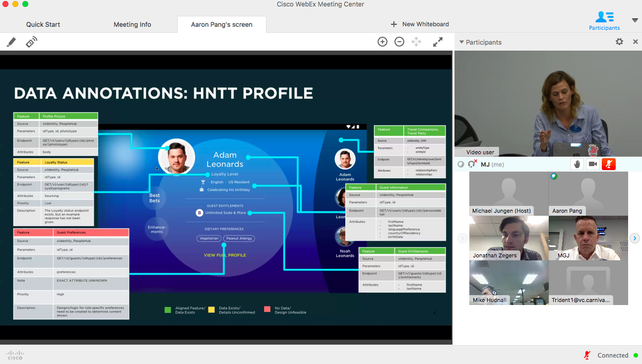Show next page of video thumbnails

click(x=635, y=239)
